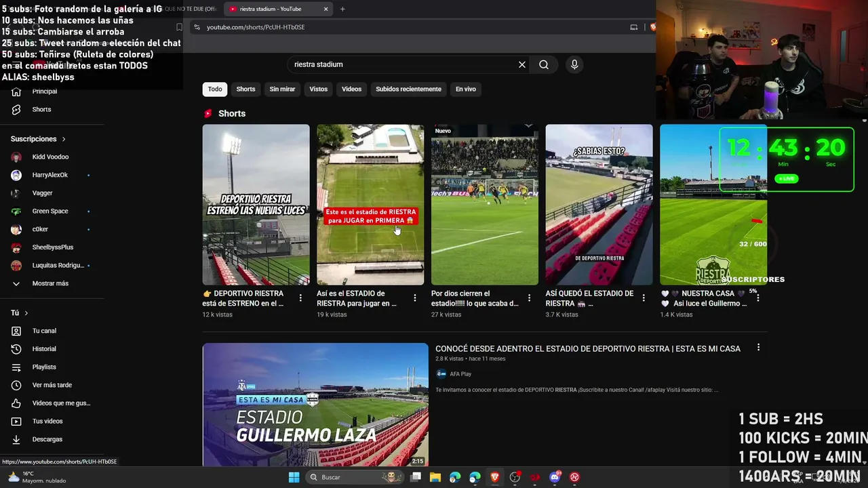The height and width of the screenshot is (488, 868).
Task: Expand Suscripciones section chevron
Action: 64,139
